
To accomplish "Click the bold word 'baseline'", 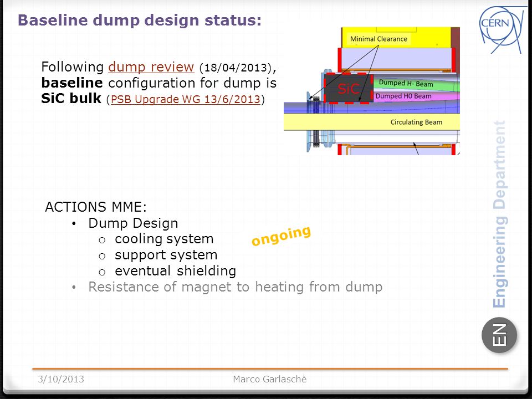I will pos(72,83).
